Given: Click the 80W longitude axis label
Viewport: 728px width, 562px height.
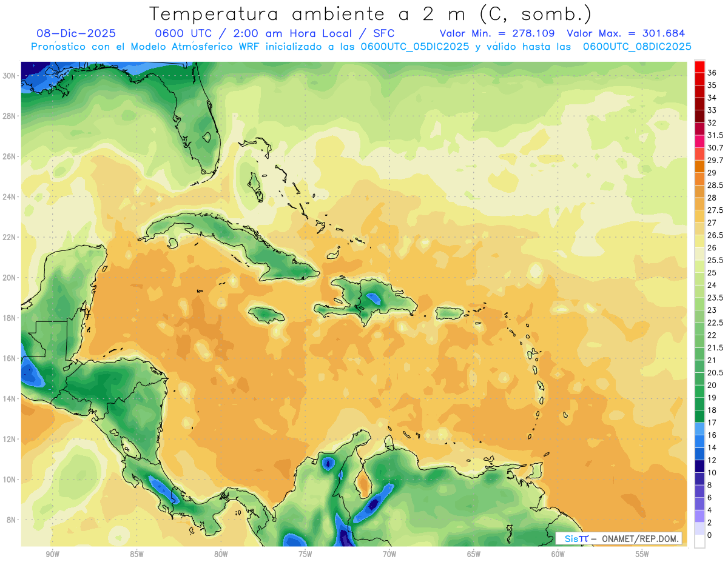Looking at the screenshot, I should point(221,554).
